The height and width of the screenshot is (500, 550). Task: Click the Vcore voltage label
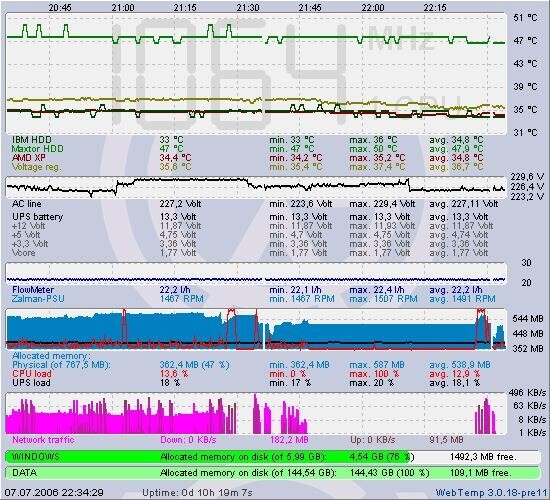(x=24, y=253)
